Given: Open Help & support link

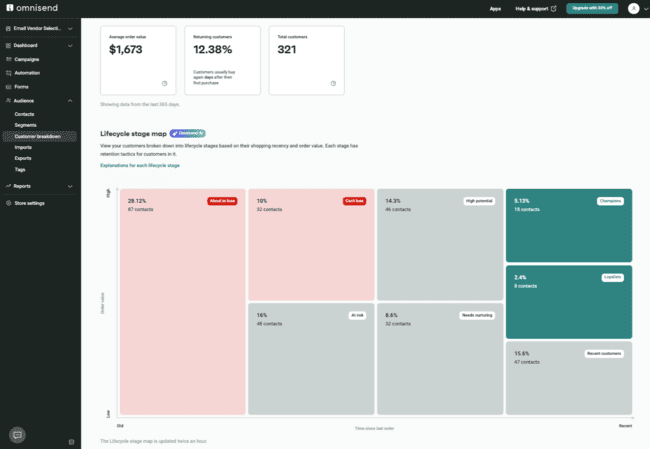Looking at the screenshot, I should (536, 9).
